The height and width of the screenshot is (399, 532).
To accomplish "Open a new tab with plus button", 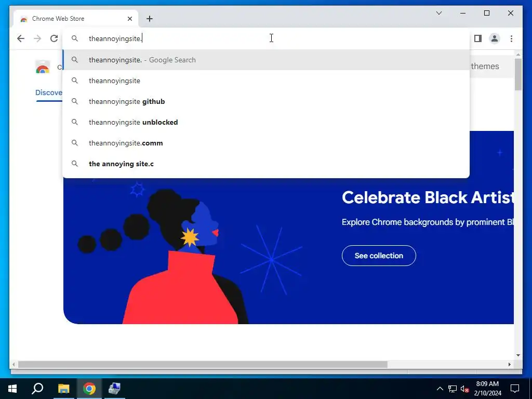I will tap(150, 19).
